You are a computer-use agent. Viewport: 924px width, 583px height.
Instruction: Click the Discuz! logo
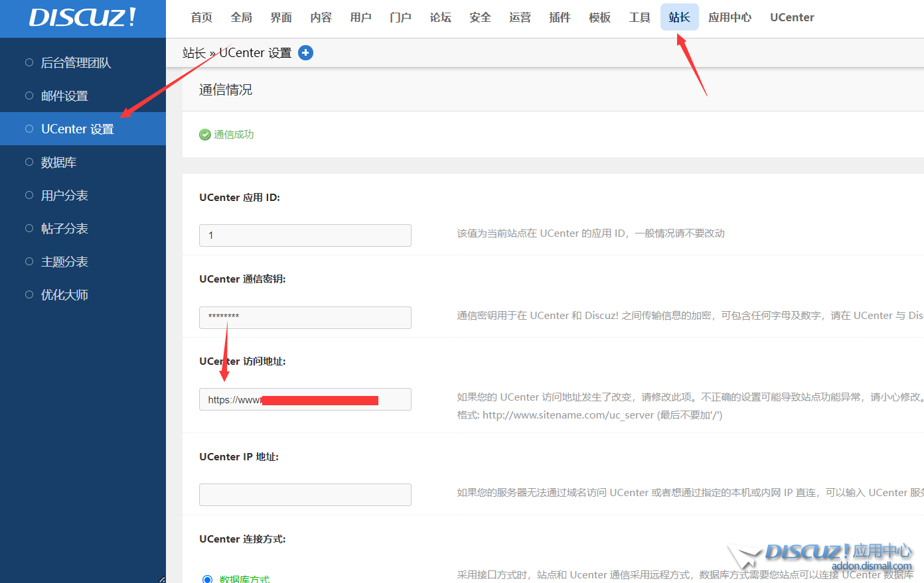[82, 18]
